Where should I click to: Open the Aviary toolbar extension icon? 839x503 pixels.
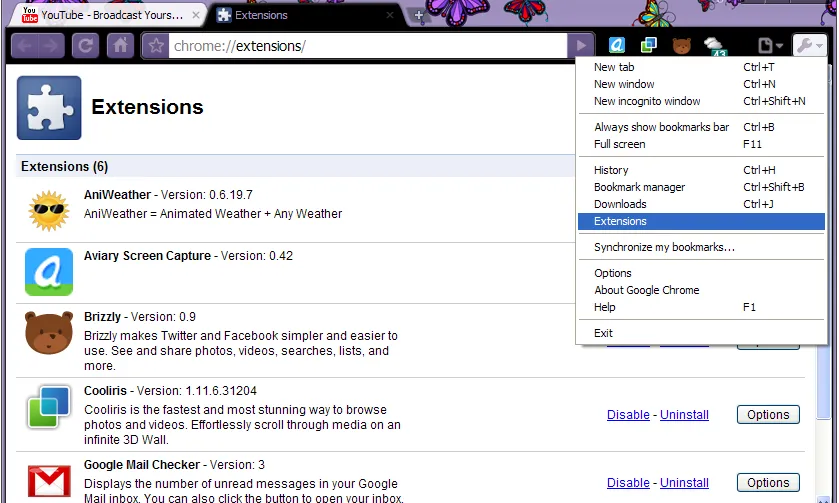coord(617,45)
